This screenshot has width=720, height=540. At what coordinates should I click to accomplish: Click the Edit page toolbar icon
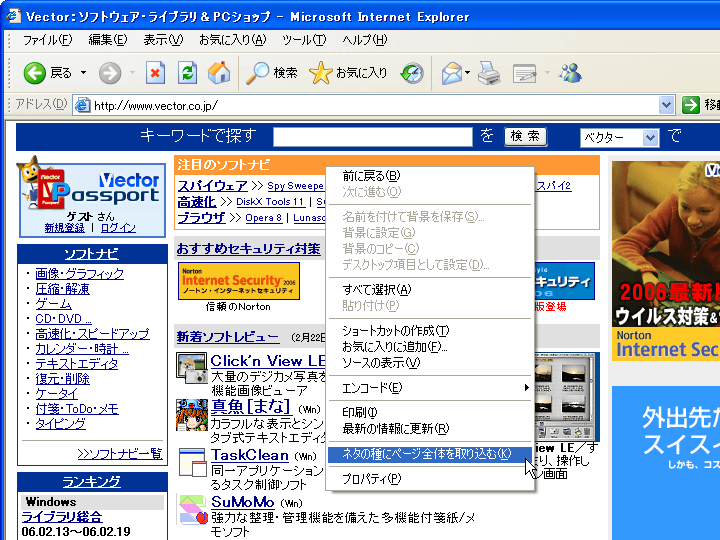tap(525, 73)
